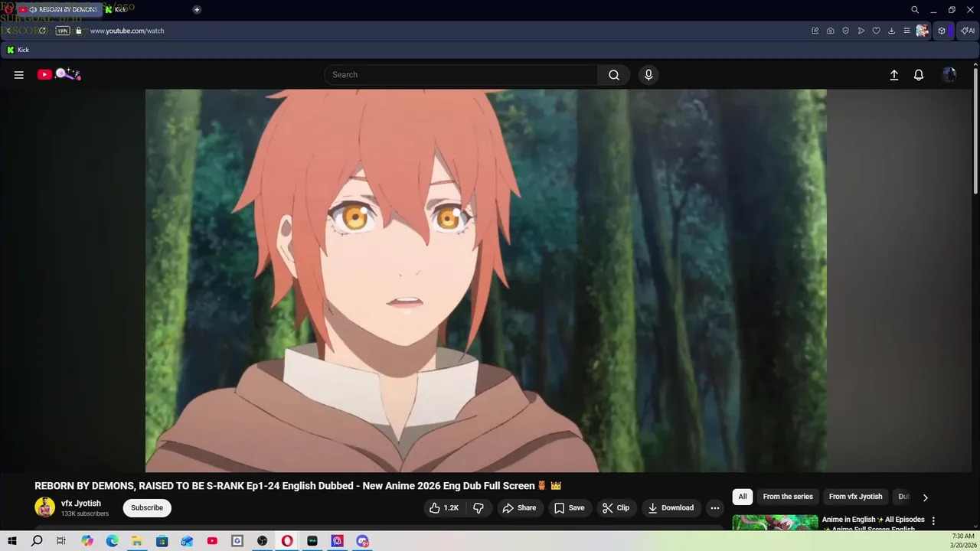
Task: Toggle the browser VPN badge
Action: coord(63,31)
